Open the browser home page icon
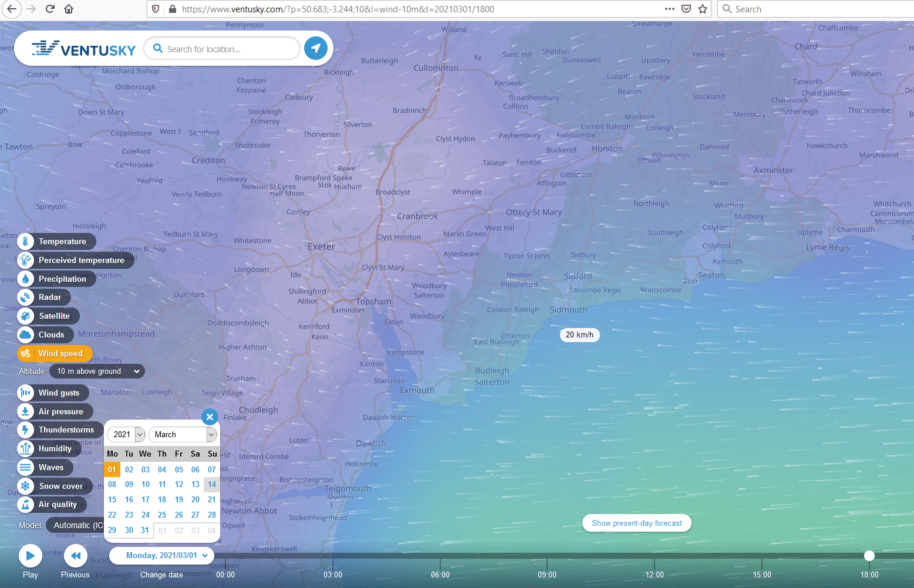914x588 pixels. 69,9
